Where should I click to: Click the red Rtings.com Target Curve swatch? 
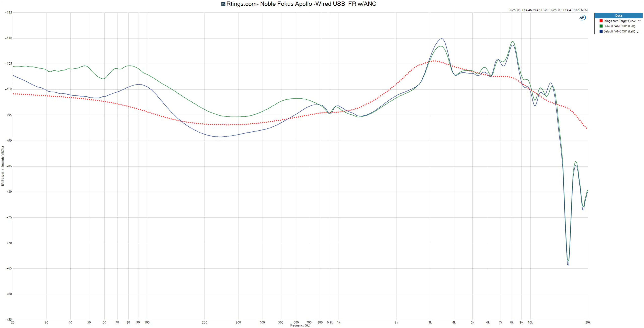click(601, 21)
